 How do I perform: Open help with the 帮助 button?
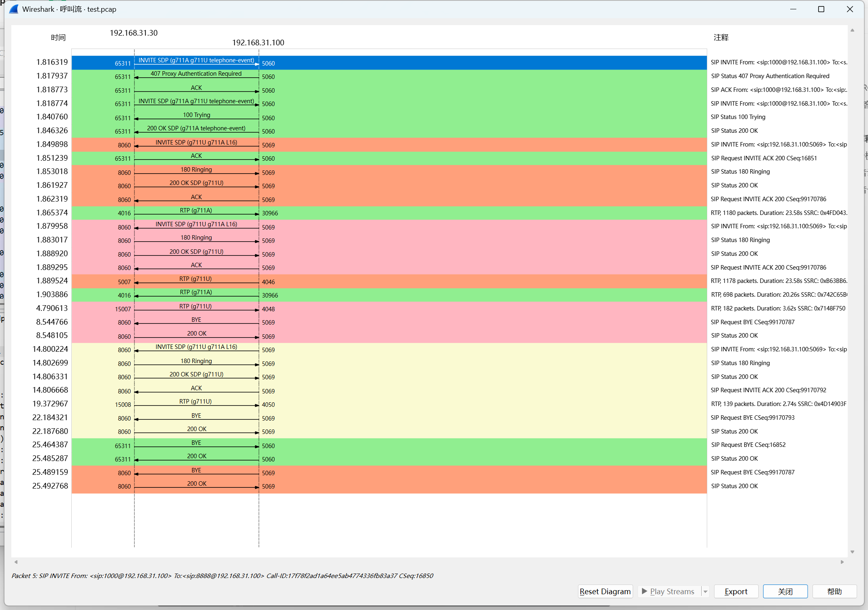pyautogui.click(x=834, y=591)
